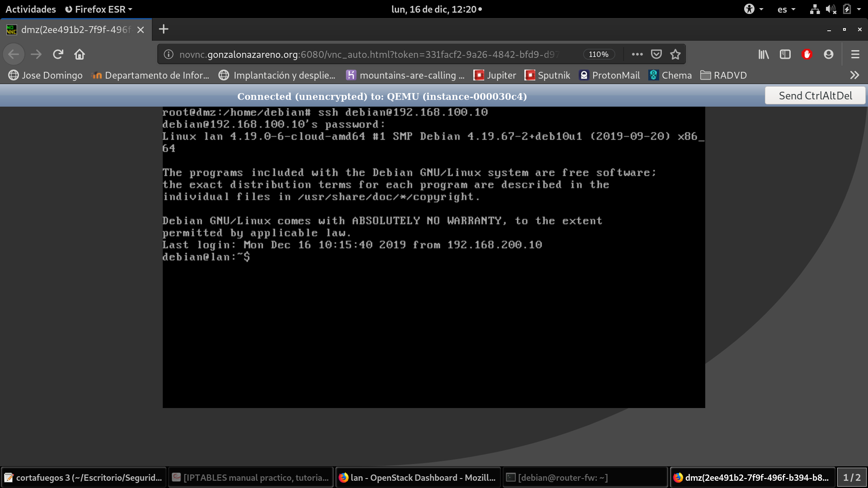Open the Firefox hamburger menu
Screen dimensions: 868x488
pos(855,54)
